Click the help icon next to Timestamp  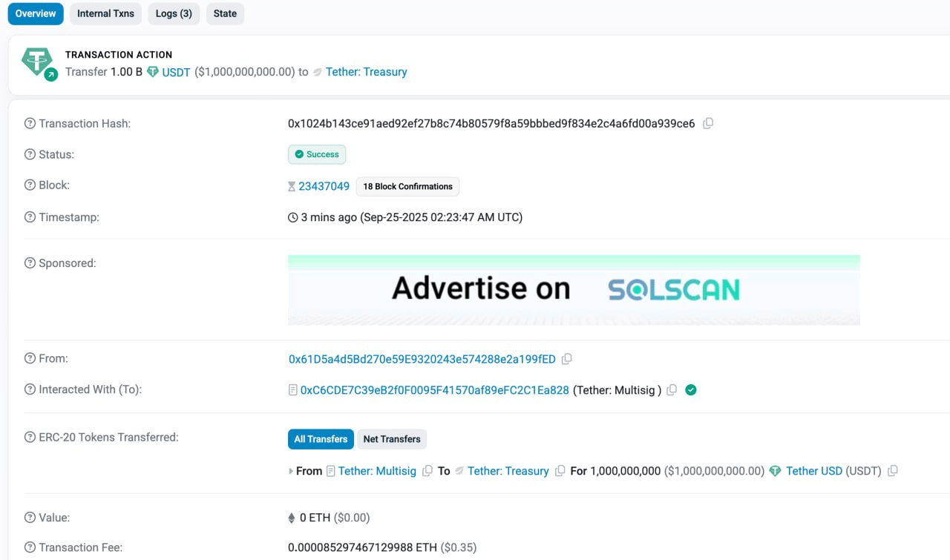(x=30, y=217)
